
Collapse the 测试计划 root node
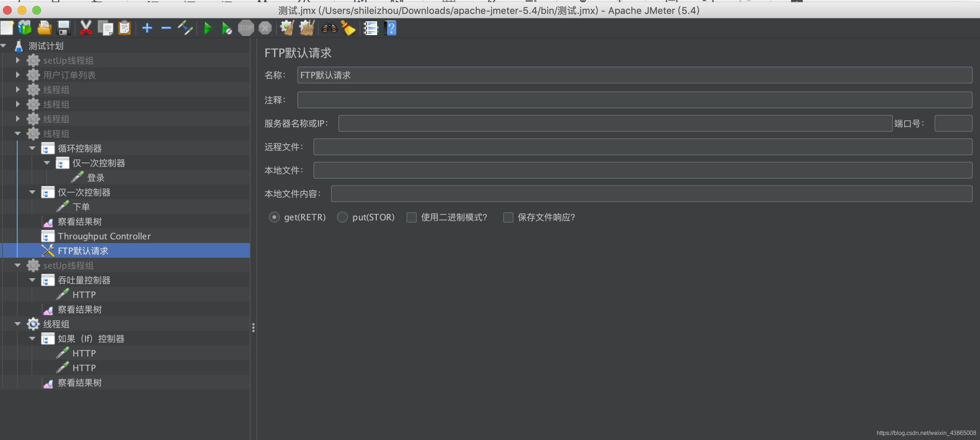pyautogui.click(x=3, y=46)
